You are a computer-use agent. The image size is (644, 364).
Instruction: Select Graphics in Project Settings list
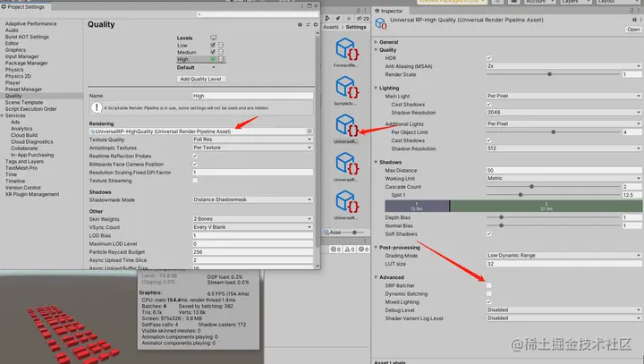15,50
